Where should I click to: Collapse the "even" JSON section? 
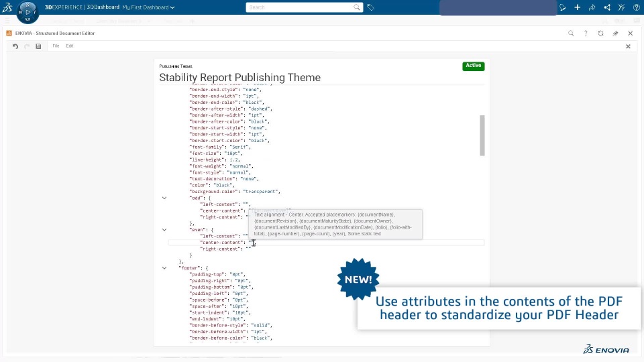(164, 230)
